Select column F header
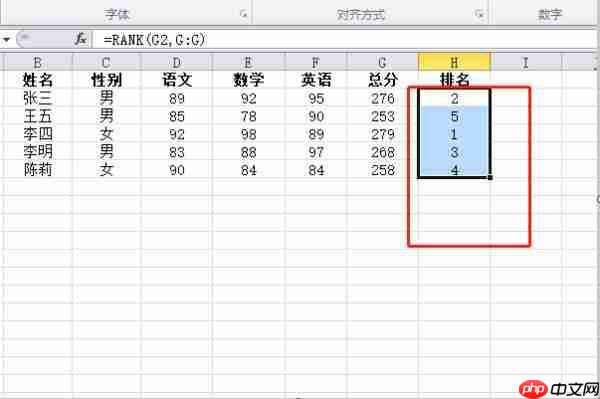The height and width of the screenshot is (399, 600). [316, 62]
